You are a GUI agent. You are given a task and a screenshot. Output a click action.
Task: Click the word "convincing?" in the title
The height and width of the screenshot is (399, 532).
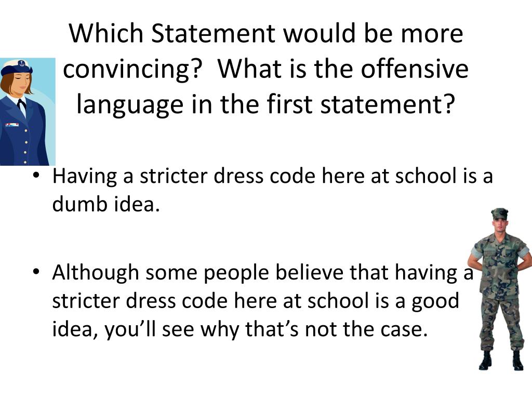[x=132, y=69]
